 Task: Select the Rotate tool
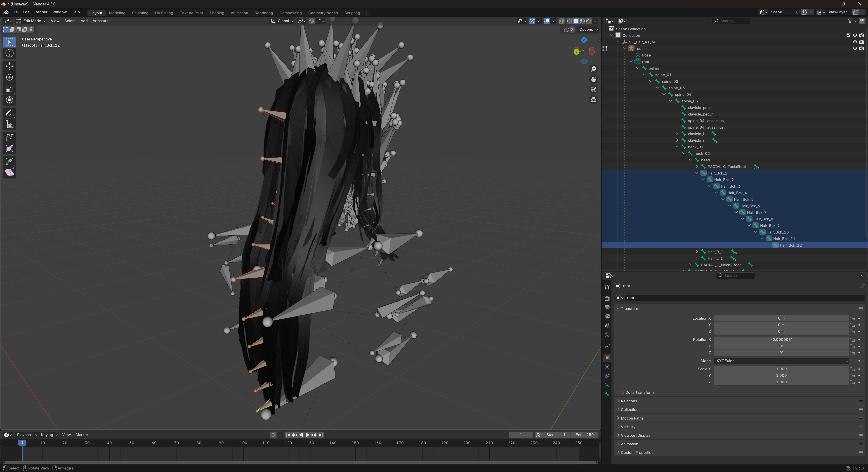click(x=9, y=78)
